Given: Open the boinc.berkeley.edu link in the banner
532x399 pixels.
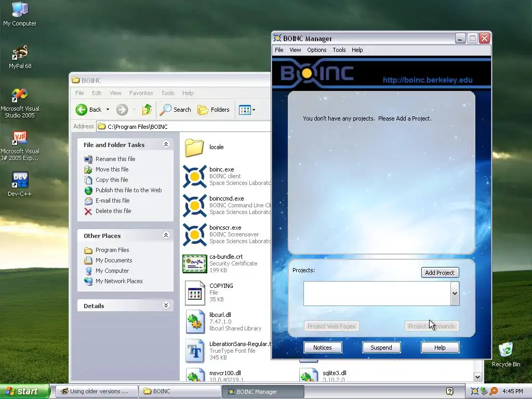Looking at the screenshot, I should [x=428, y=80].
